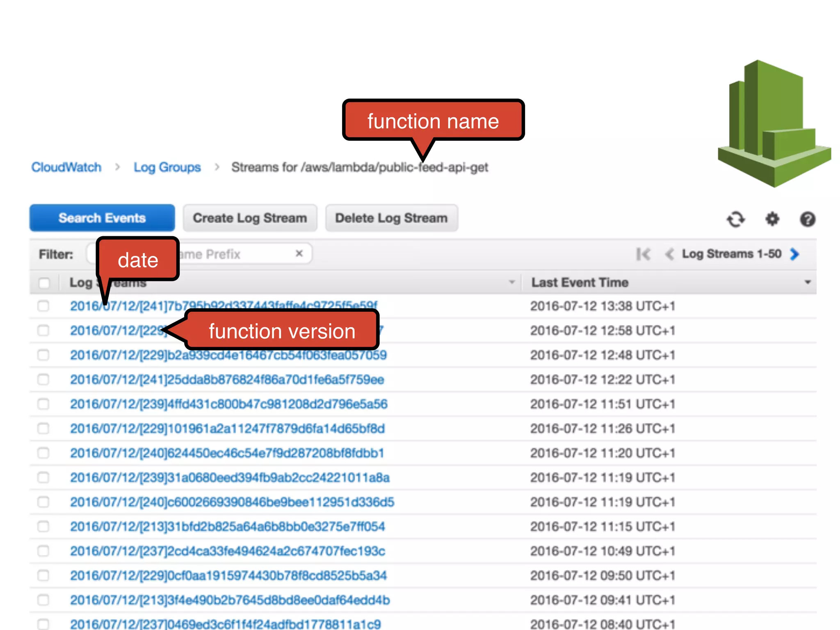840x630 pixels.
Task: Click the Search Events button
Action: [102, 218]
